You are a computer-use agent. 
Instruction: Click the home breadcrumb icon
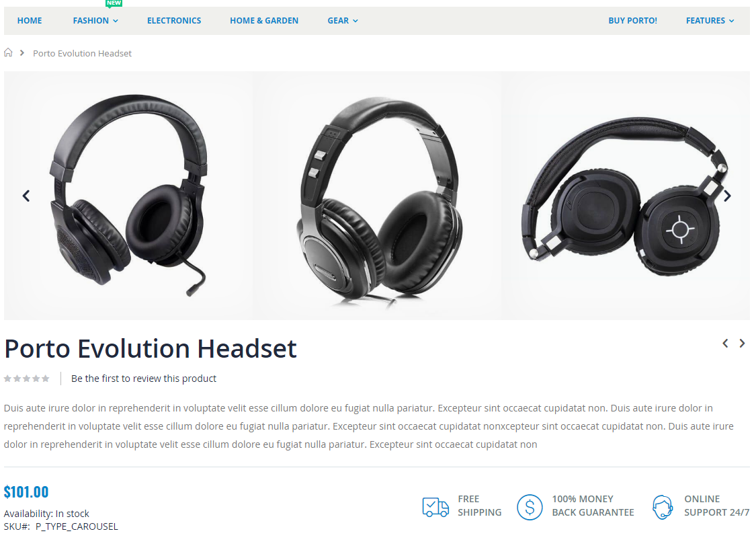coord(8,52)
